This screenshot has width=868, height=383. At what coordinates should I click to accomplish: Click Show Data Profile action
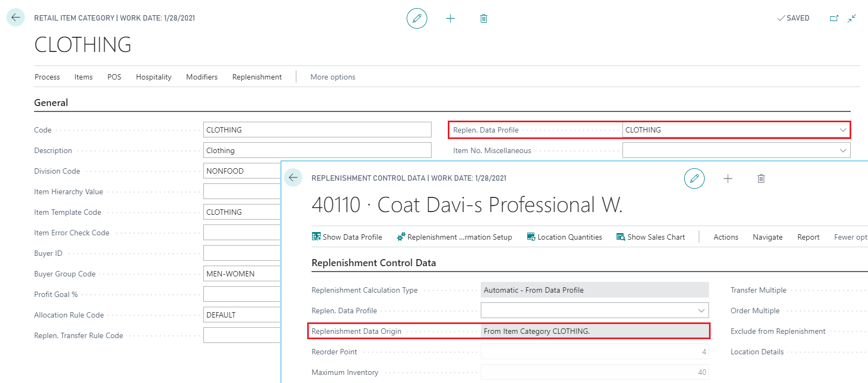pyautogui.click(x=347, y=237)
